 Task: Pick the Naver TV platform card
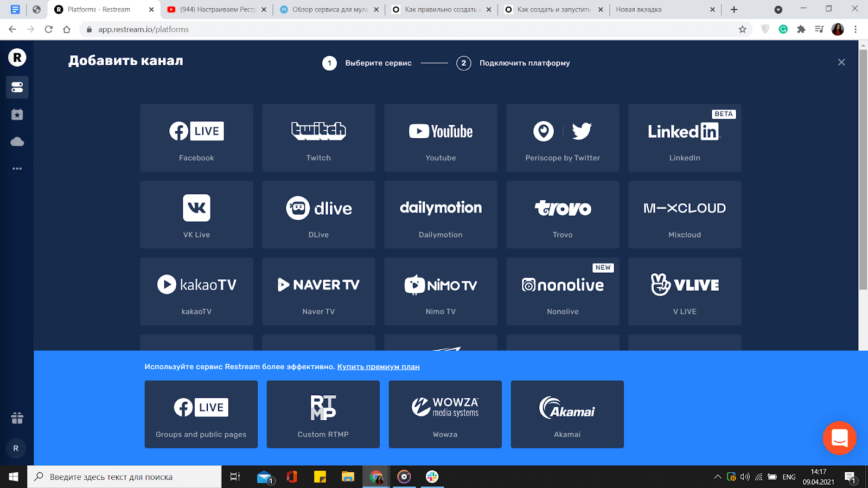[318, 292]
